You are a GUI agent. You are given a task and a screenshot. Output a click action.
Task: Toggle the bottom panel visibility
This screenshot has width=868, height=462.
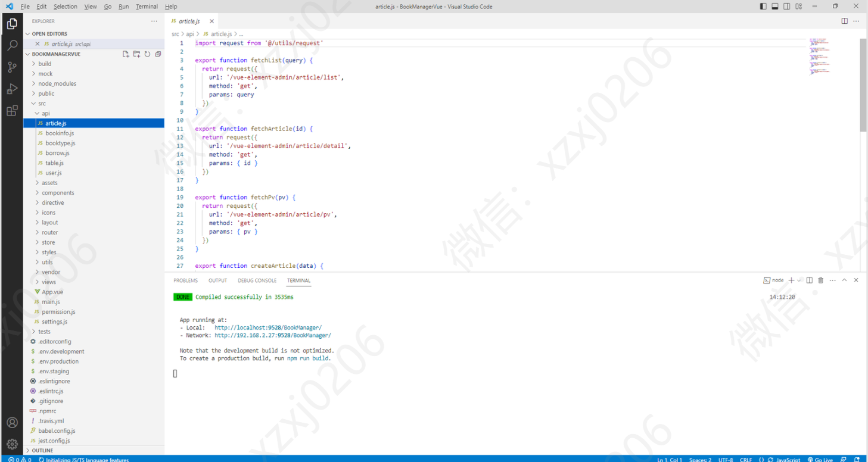click(775, 7)
